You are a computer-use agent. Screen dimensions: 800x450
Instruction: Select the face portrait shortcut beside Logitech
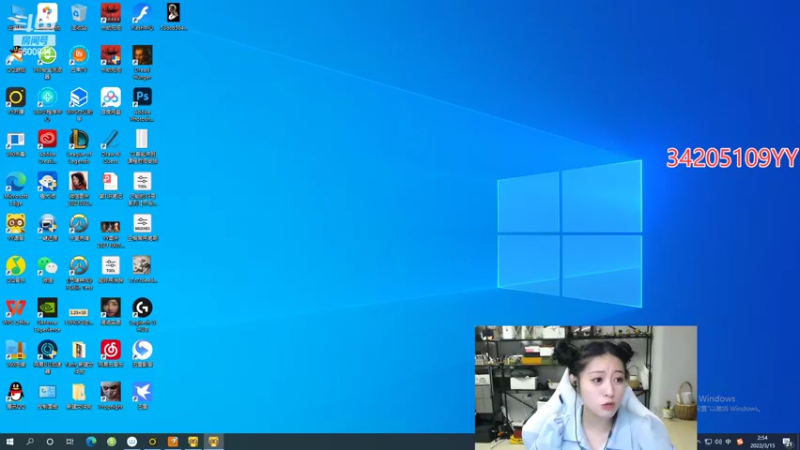click(x=111, y=312)
